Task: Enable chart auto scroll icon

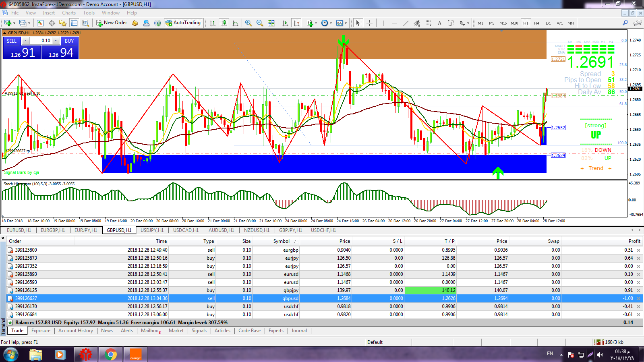Action: pyautogui.click(x=285, y=23)
